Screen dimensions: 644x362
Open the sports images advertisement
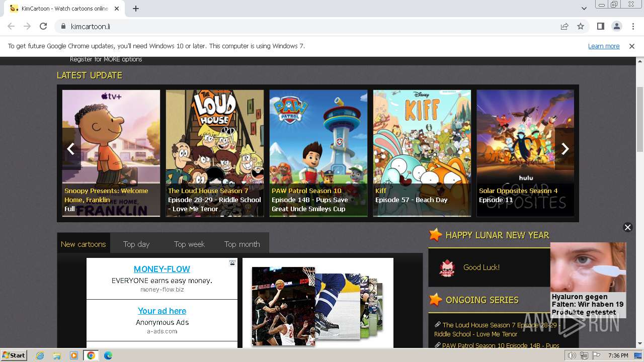(x=318, y=303)
